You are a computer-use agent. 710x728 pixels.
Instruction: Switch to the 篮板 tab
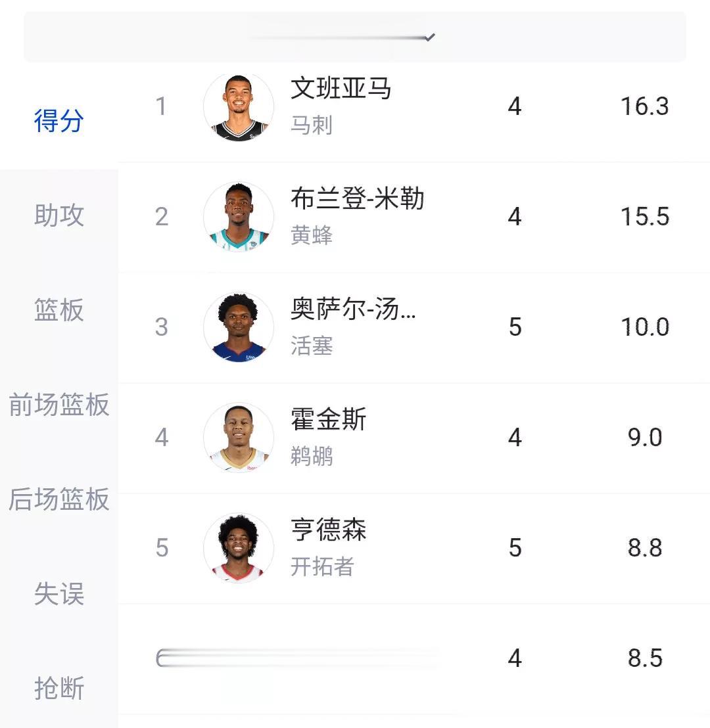[x=59, y=309]
